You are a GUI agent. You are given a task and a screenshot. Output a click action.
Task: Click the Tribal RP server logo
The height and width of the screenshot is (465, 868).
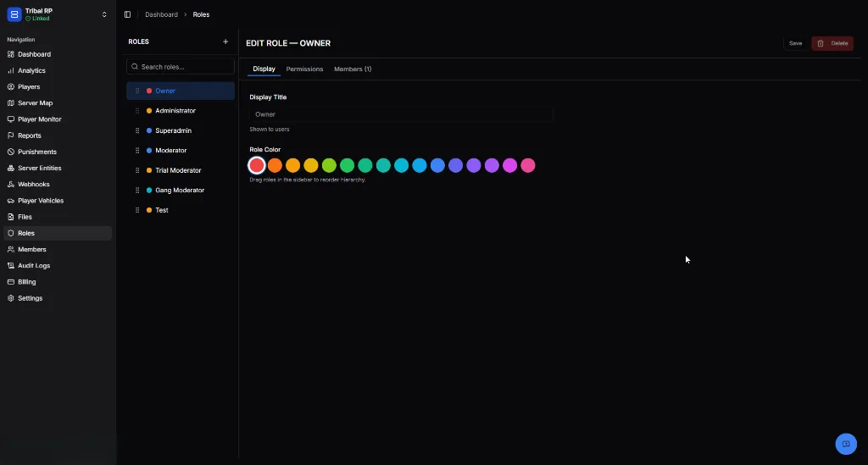tap(14, 14)
